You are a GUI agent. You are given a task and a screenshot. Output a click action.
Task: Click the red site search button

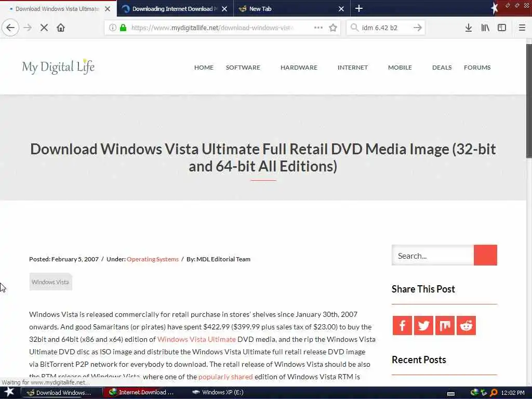tap(485, 255)
